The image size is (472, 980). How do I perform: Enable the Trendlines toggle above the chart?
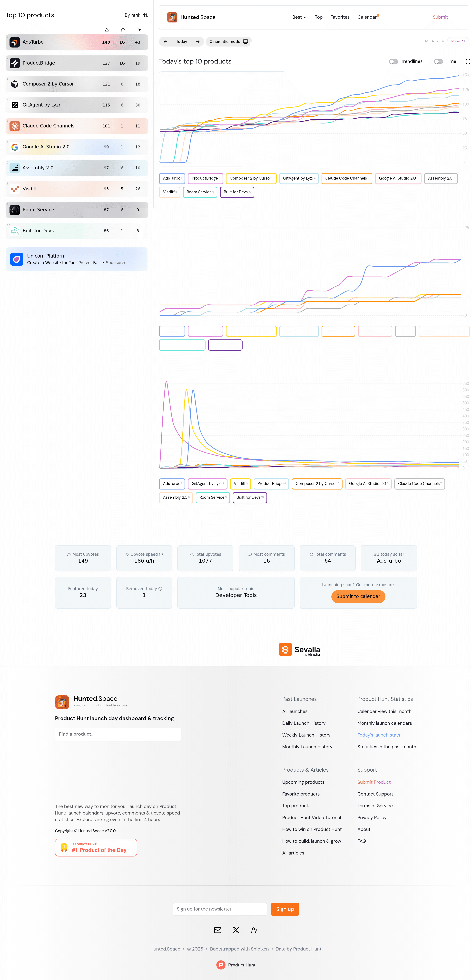[394, 61]
